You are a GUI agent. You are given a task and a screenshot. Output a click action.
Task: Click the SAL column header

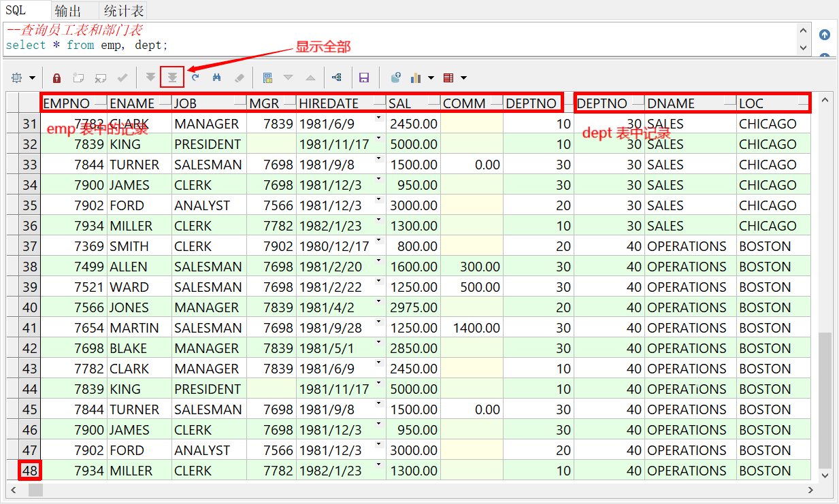413,103
